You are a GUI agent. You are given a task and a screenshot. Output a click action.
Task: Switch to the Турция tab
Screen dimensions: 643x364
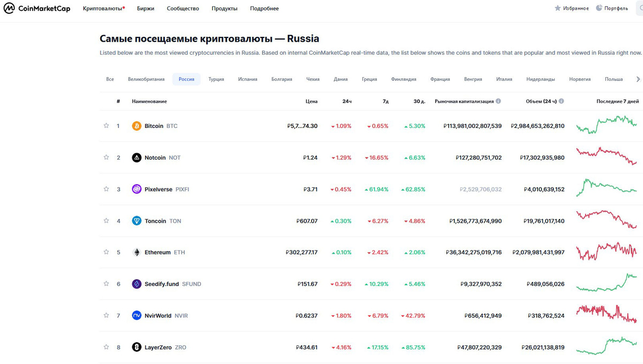coord(216,79)
